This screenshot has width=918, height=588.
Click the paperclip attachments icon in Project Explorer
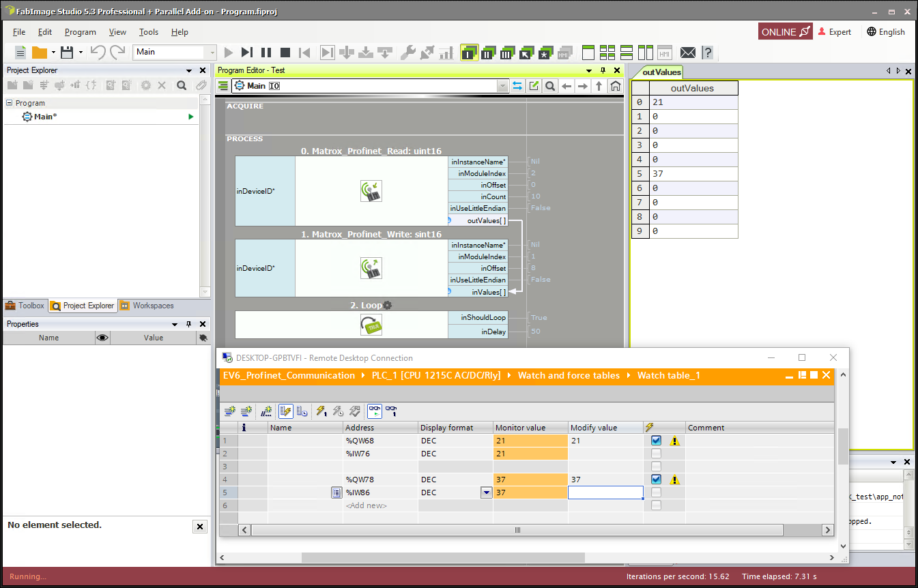point(201,85)
